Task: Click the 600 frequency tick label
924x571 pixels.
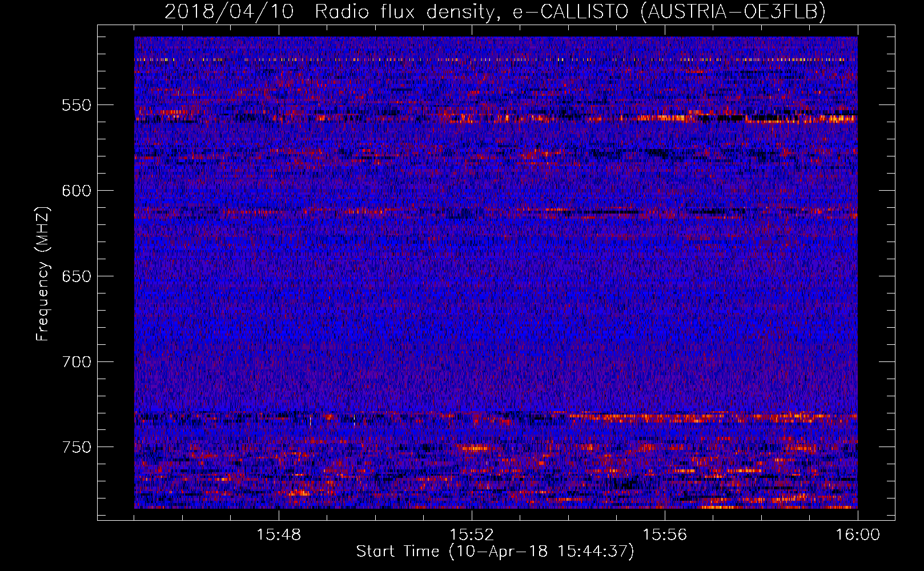Action: 77,191
